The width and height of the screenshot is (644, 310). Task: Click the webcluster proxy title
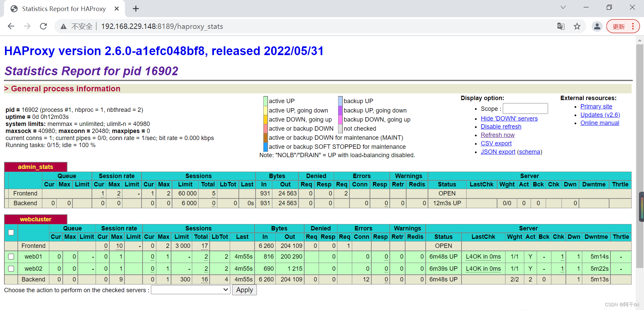coord(36,219)
